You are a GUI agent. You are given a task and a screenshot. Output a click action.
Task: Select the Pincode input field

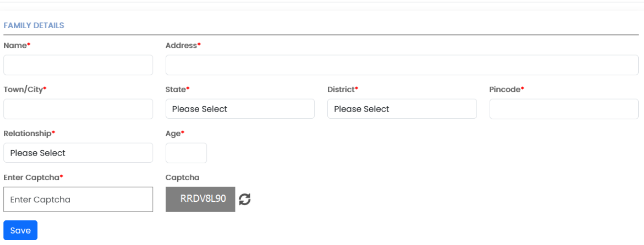[x=564, y=109]
